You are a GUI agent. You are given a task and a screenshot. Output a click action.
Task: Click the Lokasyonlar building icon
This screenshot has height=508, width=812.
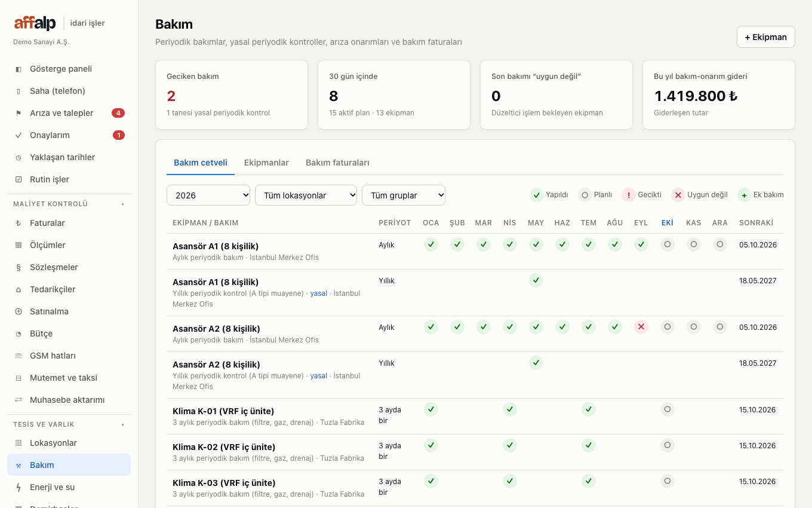click(19, 443)
